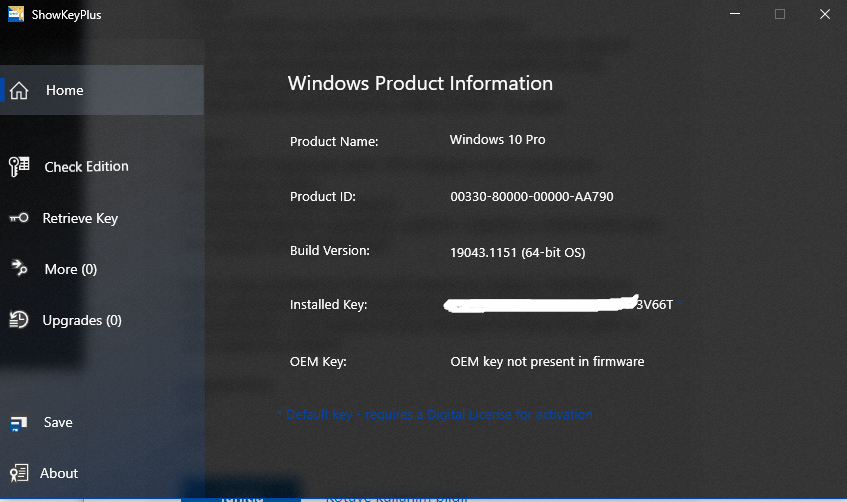Click 'OEM key not present in firmware'
The image size is (847, 502).
coord(547,362)
